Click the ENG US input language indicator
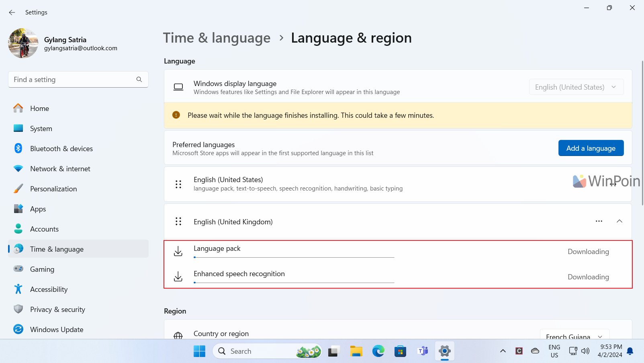This screenshot has width=644, height=363. click(554, 351)
